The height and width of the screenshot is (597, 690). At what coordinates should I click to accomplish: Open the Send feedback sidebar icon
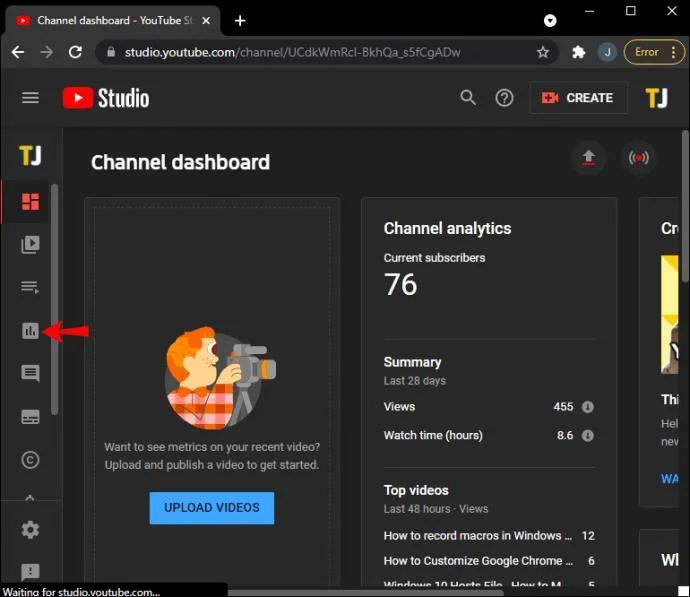pyautogui.click(x=30, y=572)
